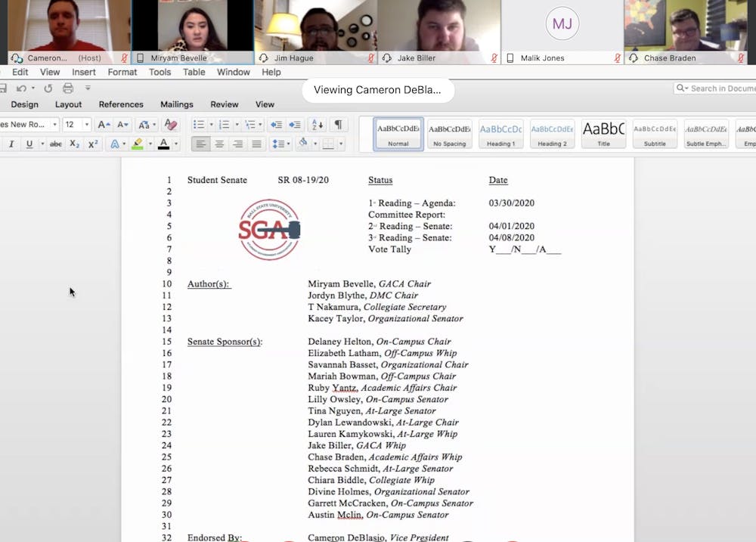Open the font size dropdown
The height and width of the screenshot is (542, 756).
(x=87, y=125)
